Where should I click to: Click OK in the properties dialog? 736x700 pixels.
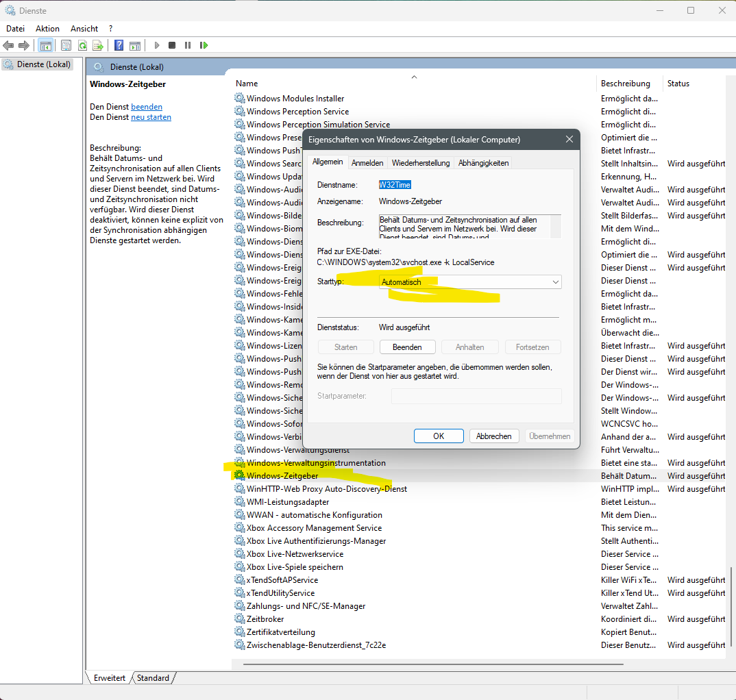click(x=439, y=436)
